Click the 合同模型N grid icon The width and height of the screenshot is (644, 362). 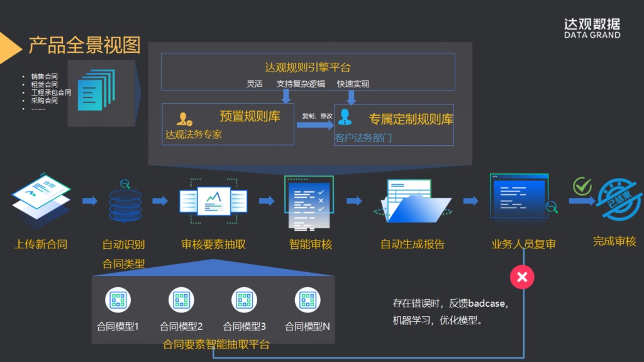pos(308,300)
